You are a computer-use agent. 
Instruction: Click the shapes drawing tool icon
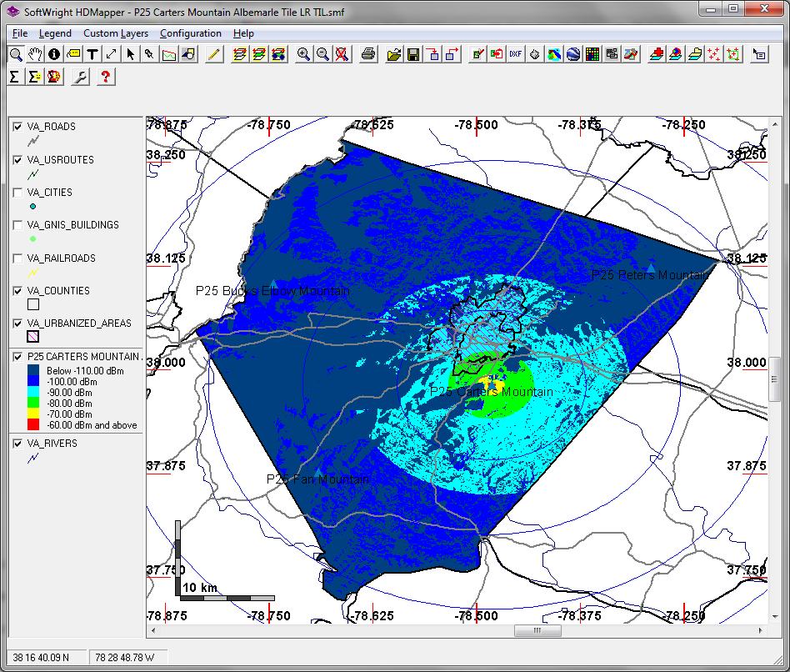click(188, 54)
